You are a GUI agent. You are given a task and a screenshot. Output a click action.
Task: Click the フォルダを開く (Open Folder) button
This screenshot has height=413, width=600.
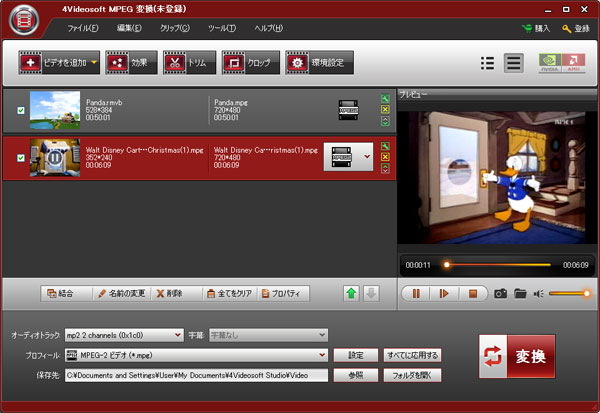point(412,375)
